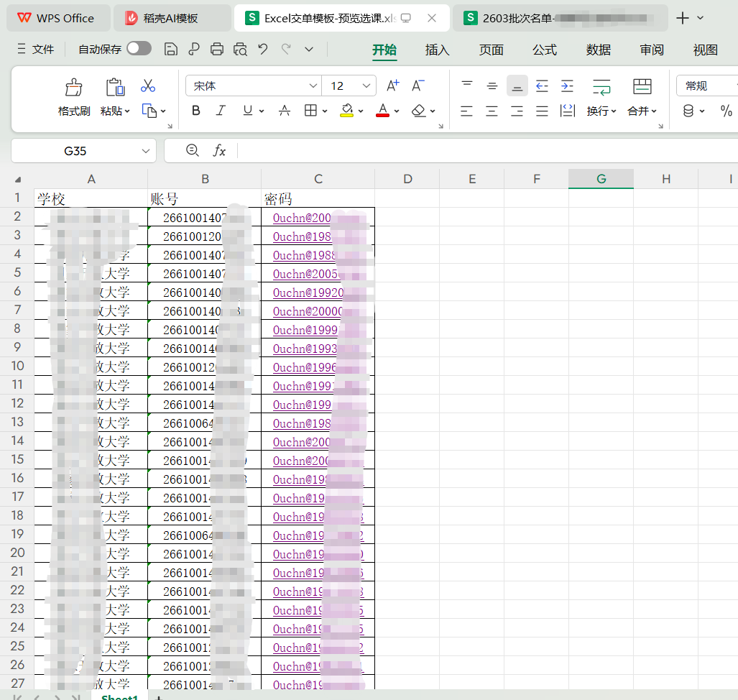Align text right
This screenshot has height=700, width=738.
[517, 111]
